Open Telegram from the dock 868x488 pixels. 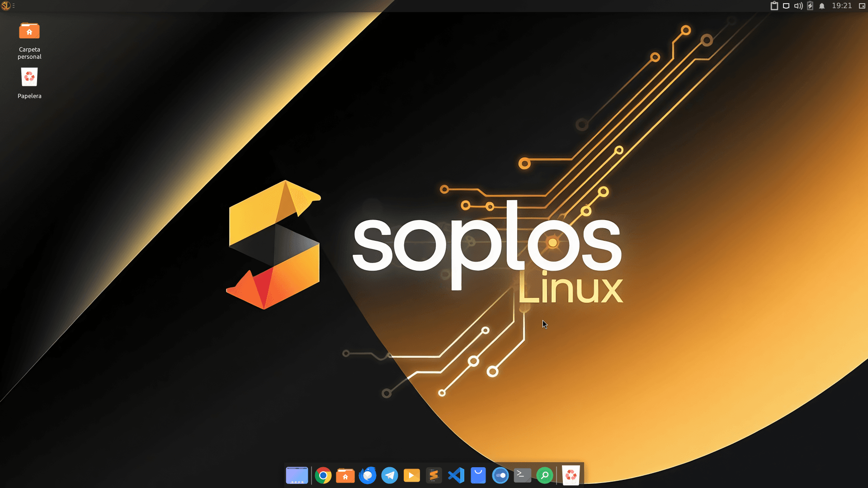pos(390,475)
